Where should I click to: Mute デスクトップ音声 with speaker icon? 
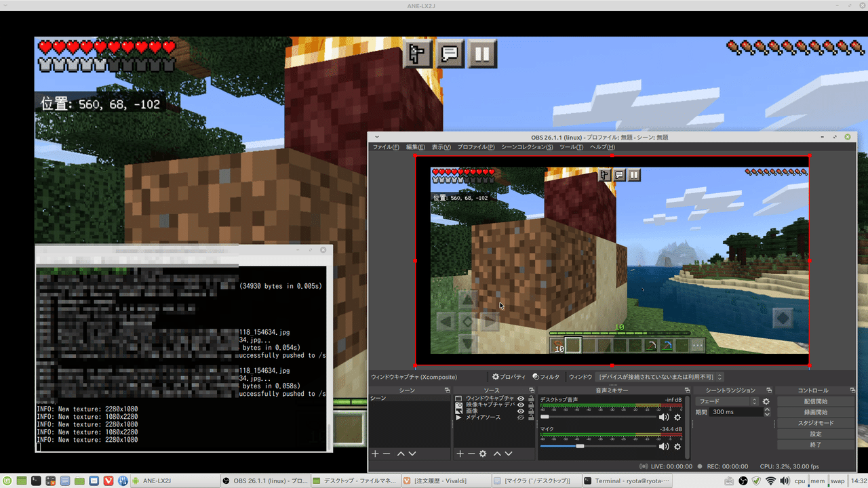coord(664,417)
